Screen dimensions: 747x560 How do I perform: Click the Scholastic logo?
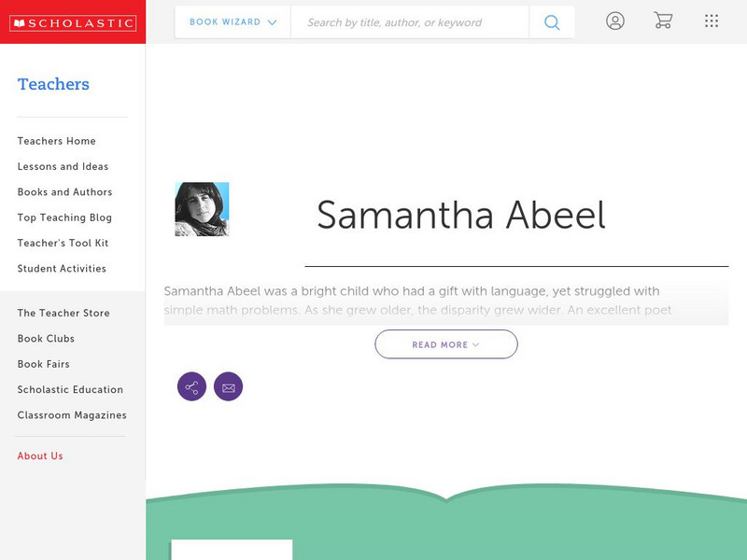point(73,22)
